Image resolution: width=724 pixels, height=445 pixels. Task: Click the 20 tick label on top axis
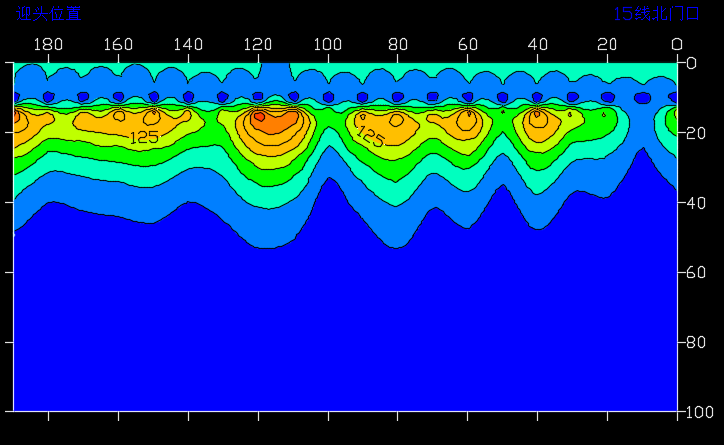(607, 44)
